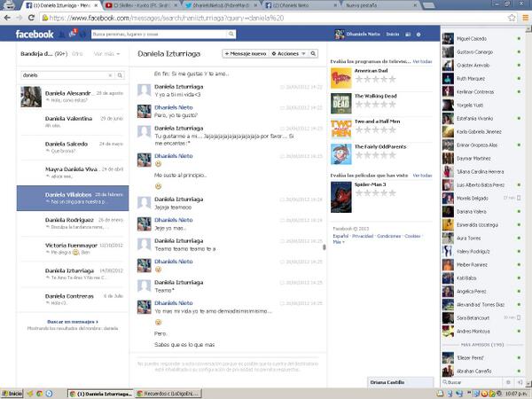Open Victoria Fuenmayor conversation
532x399 pixels.
tap(73, 248)
